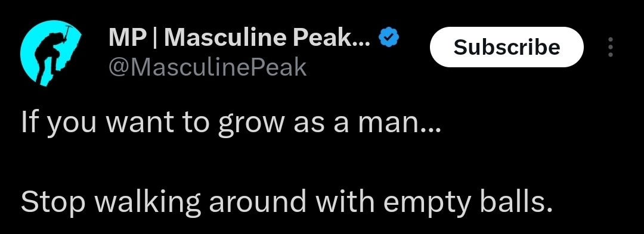The height and width of the screenshot is (234, 644).
Task: View the profile from cyan circular avatar
Action: pyautogui.click(x=51, y=54)
